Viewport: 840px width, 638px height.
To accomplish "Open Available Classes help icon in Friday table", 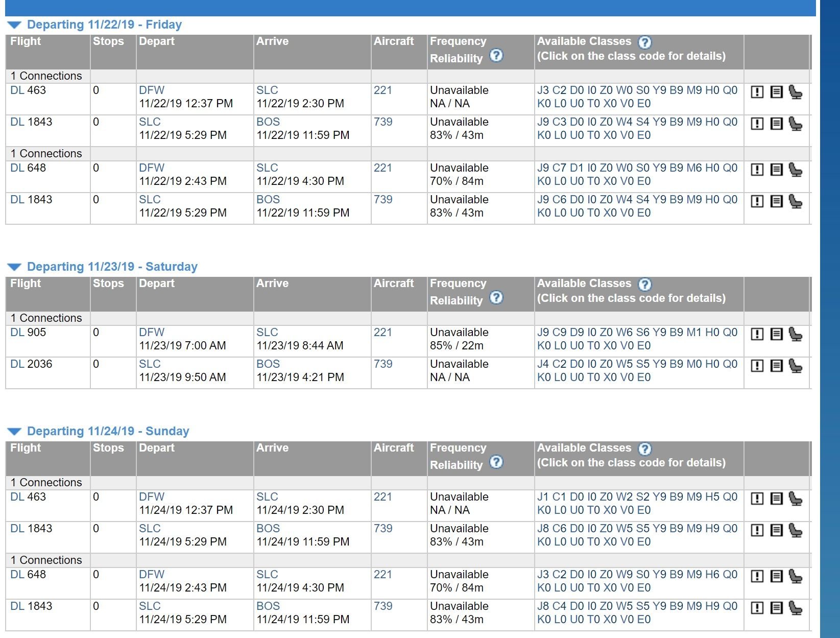I will click(645, 42).
